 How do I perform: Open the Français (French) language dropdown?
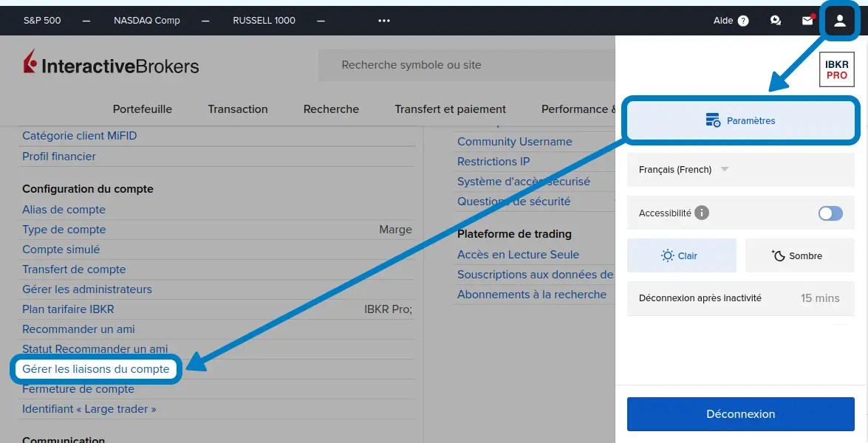pyautogui.click(x=683, y=170)
